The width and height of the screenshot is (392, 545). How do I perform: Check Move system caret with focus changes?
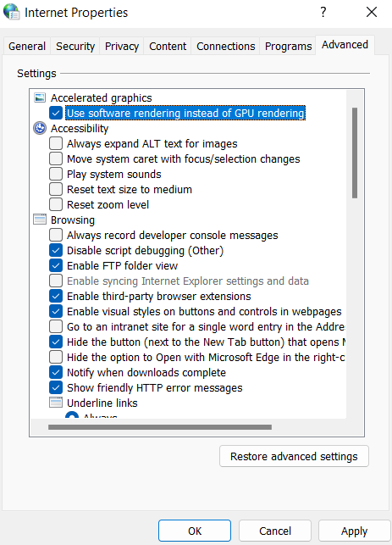coord(56,158)
